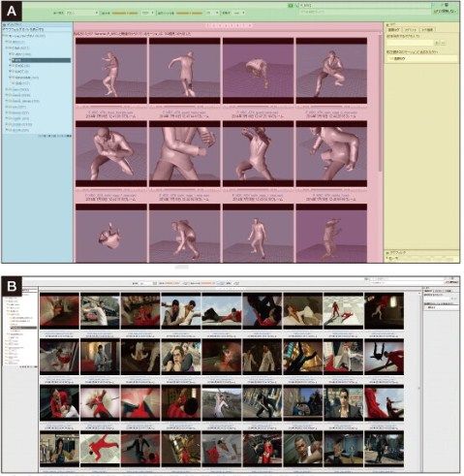
Task: Open the thumbnail of the figure bending forward, reaching down
Action: pyautogui.click(x=185, y=234)
